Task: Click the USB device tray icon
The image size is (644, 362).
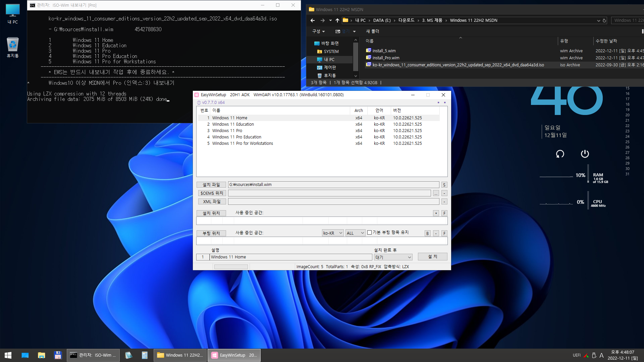Action: [594, 355]
